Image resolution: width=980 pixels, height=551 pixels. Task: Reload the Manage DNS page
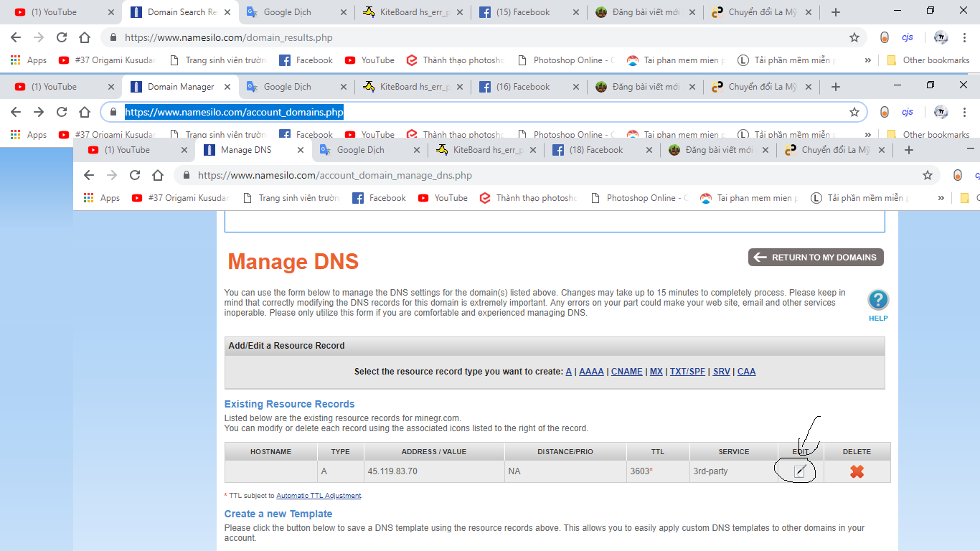click(135, 175)
